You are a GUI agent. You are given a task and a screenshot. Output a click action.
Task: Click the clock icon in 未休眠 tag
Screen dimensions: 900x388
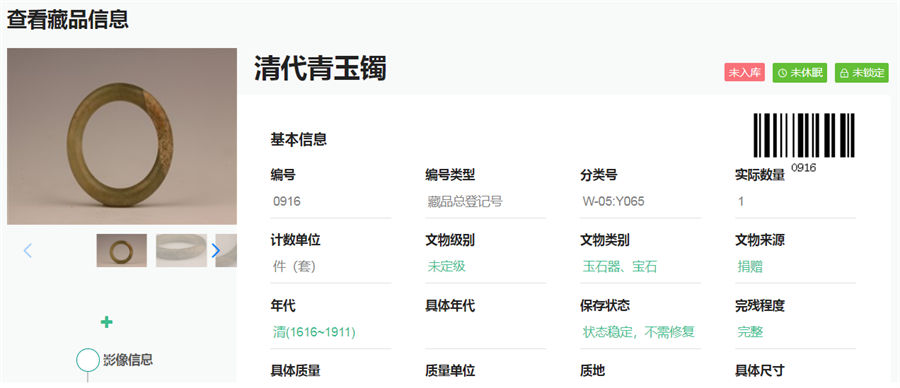[782, 73]
